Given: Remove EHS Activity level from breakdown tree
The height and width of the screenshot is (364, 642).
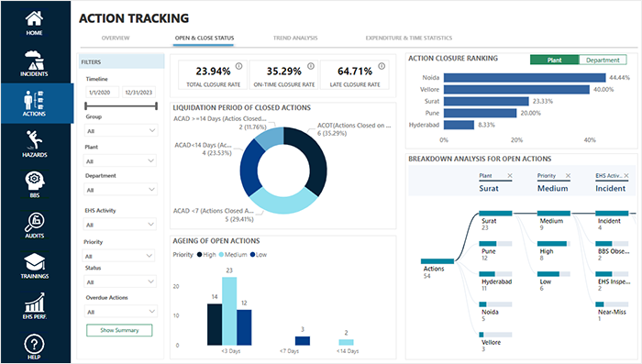Looking at the screenshot, I should 626,176.
